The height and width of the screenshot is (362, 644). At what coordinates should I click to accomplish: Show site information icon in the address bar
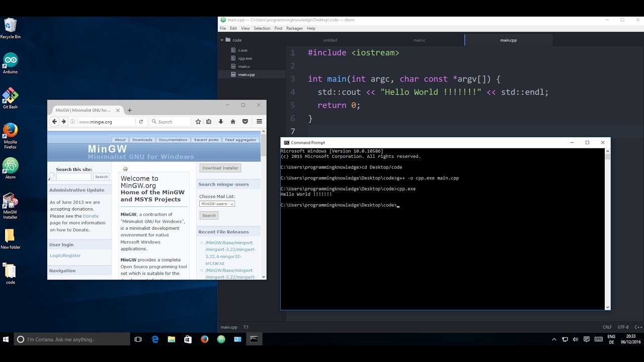(73, 122)
